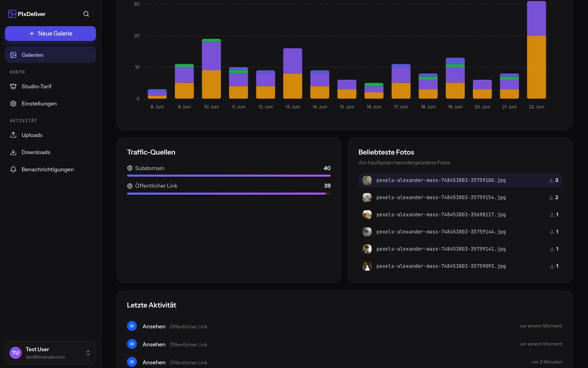Select photo row ending 35698117.jpg

(x=460, y=215)
